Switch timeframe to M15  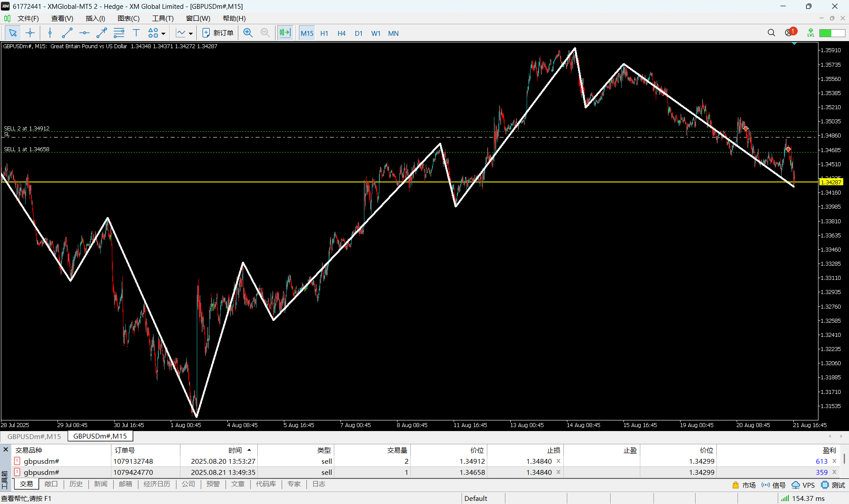click(x=307, y=34)
